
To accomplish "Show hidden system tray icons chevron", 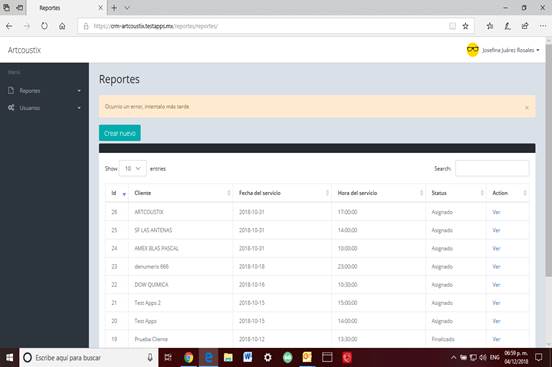I will 453,357.
